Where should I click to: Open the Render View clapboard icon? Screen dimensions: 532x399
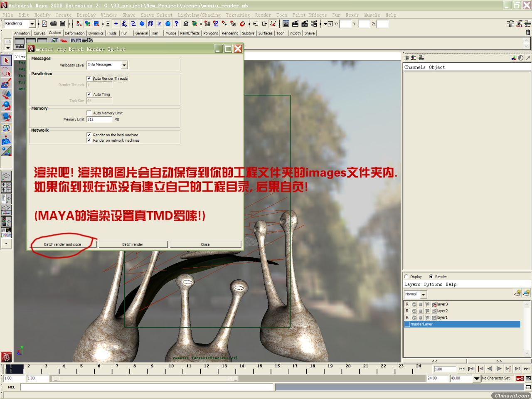(x=286, y=24)
